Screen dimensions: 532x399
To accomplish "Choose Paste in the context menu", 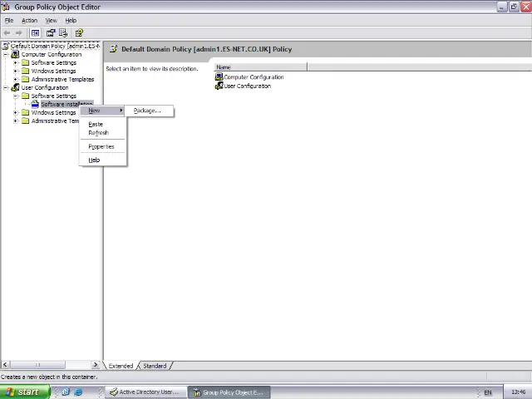I will tap(102, 124).
